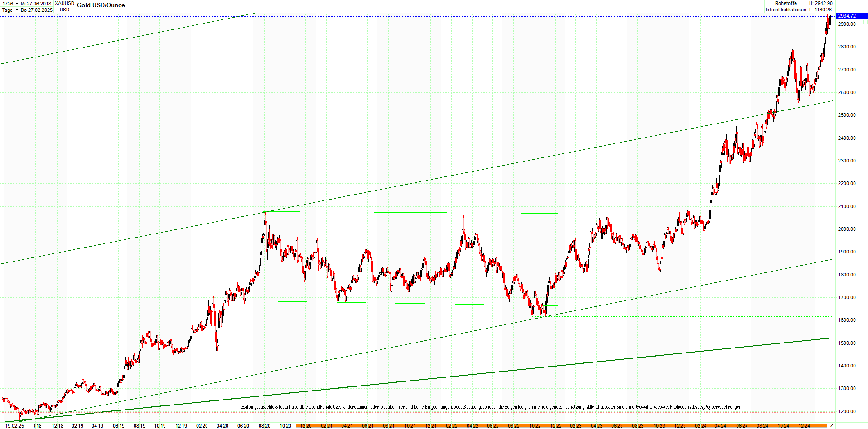Select the Gold USD/Ounce chart title
Screen dimensions: 868x429
point(101,5)
